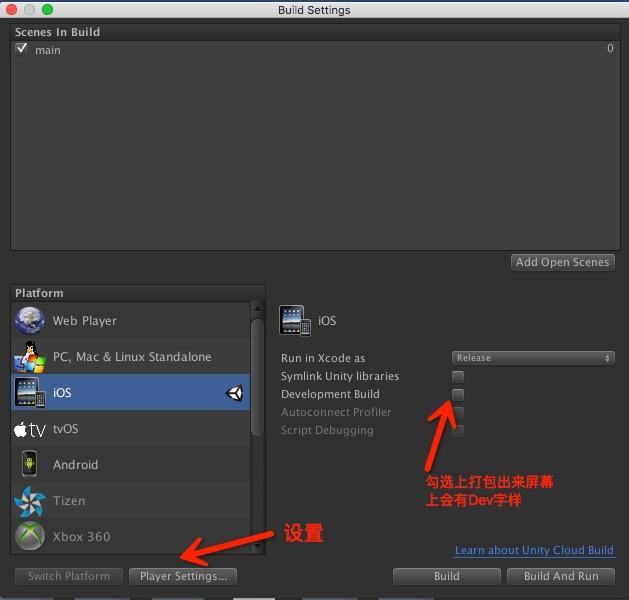Enable Symlink Unity libraries checkbox

[x=458, y=377]
